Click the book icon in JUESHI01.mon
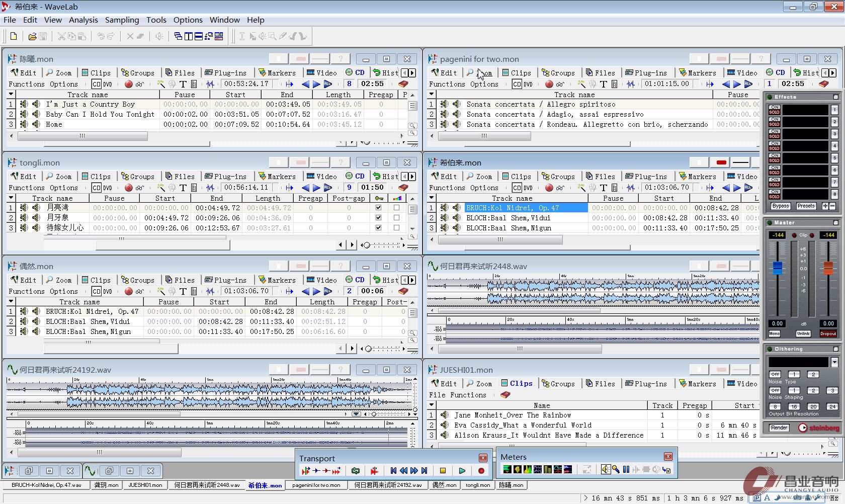845x504 pixels. click(505, 395)
